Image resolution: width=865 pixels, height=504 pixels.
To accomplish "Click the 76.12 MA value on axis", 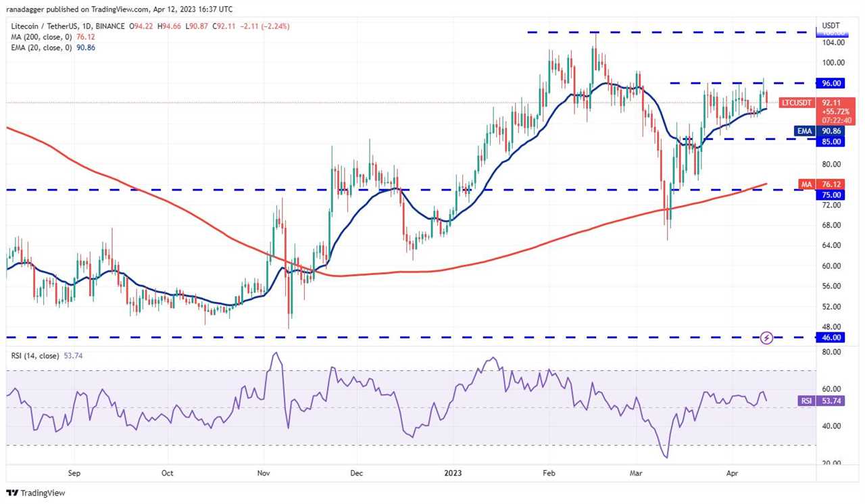I will [831, 184].
